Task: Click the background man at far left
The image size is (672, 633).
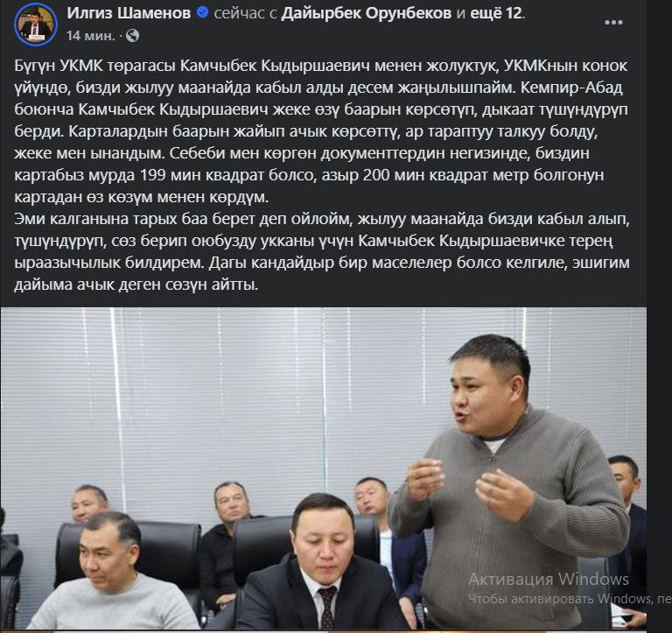Action: [x=88, y=504]
